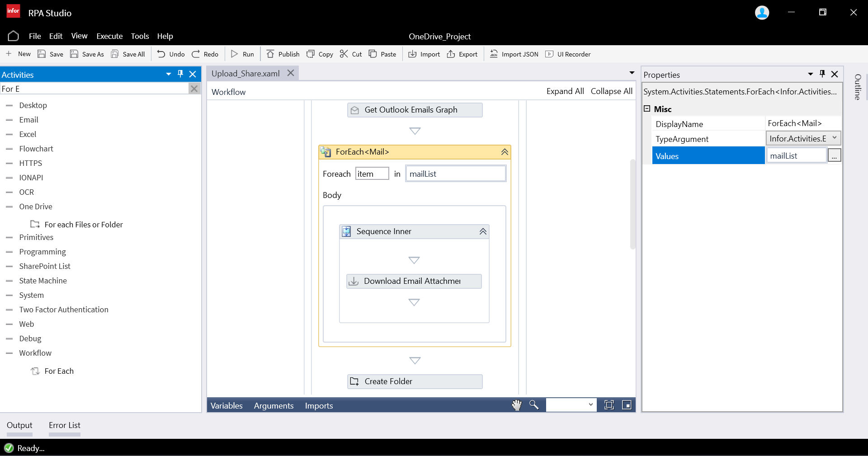This screenshot has height=456, width=868.
Task: Click the Publish toolbar icon
Action: (x=270, y=54)
